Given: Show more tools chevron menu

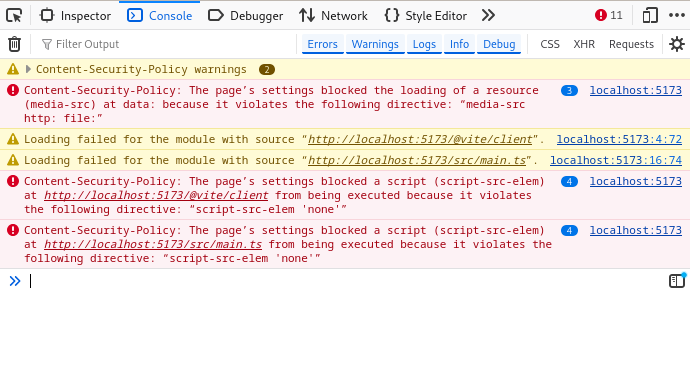Looking at the screenshot, I should pos(488,16).
